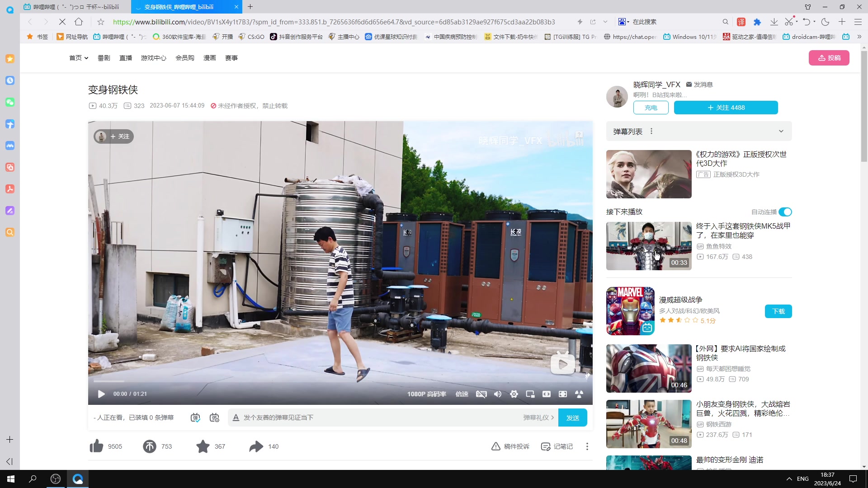Click the coin donation icon

coord(150,446)
